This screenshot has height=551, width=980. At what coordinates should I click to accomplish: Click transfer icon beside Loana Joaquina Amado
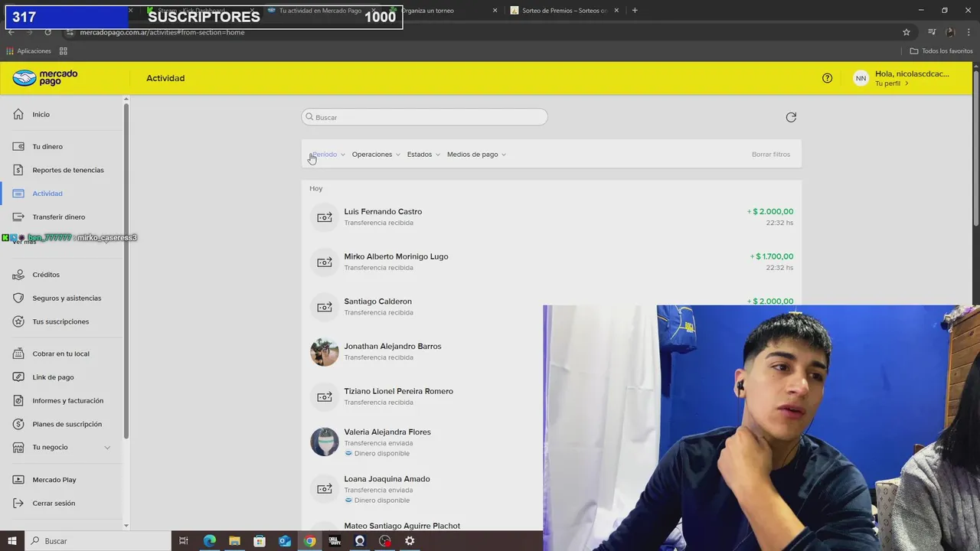pyautogui.click(x=325, y=489)
